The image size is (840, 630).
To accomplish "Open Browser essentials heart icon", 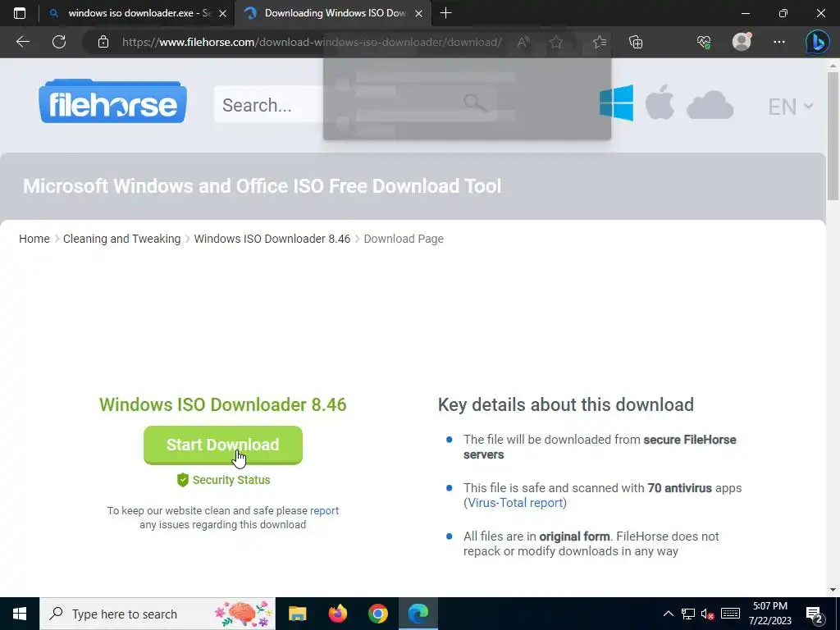I will 703,42.
